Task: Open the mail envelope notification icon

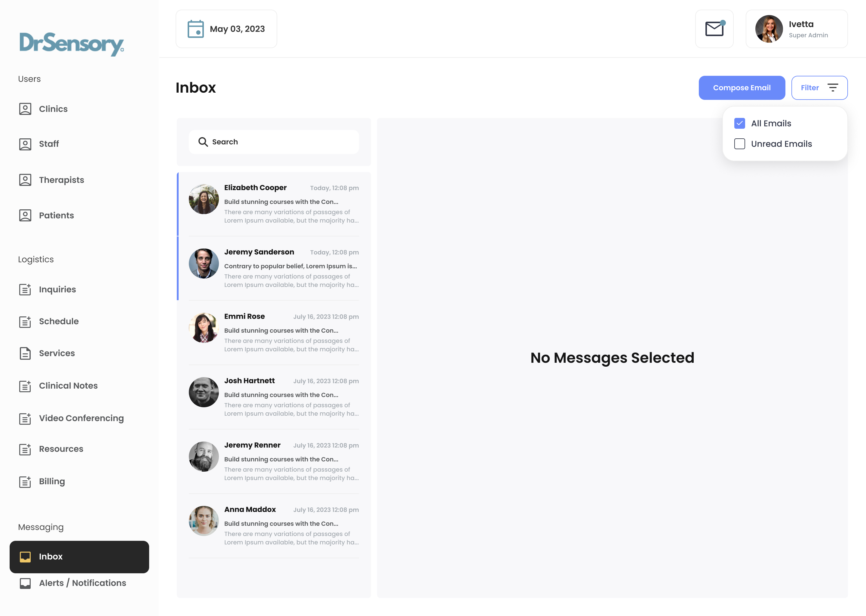Action: [x=714, y=29]
